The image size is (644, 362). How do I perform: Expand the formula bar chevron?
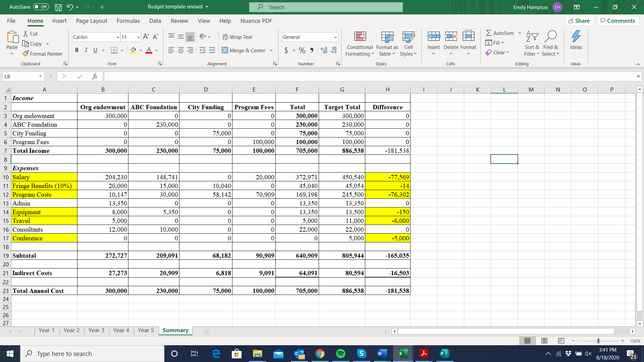point(638,76)
